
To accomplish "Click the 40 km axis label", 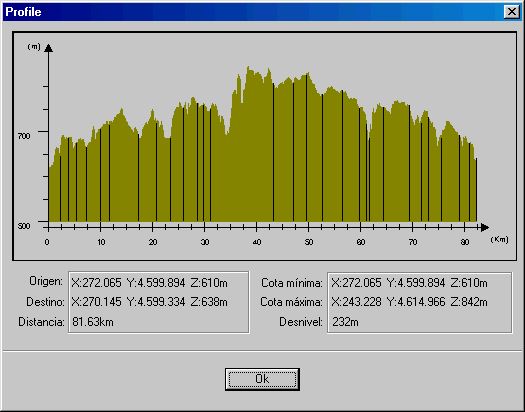I will coord(257,242).
